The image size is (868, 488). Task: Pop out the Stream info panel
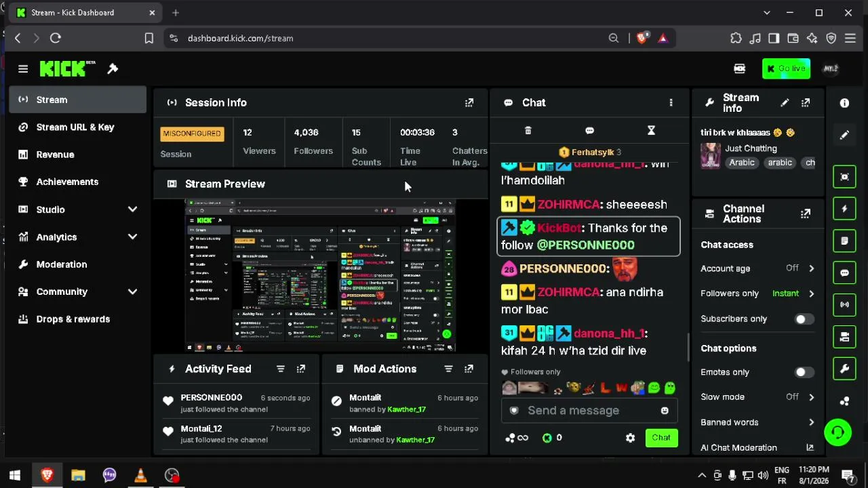pyautogui.click(x=806, y=103)
